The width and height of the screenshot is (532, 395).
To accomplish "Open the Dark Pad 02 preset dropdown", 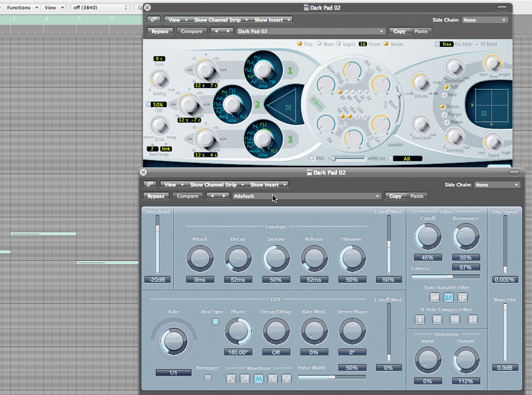I will [x=311, y=31].
